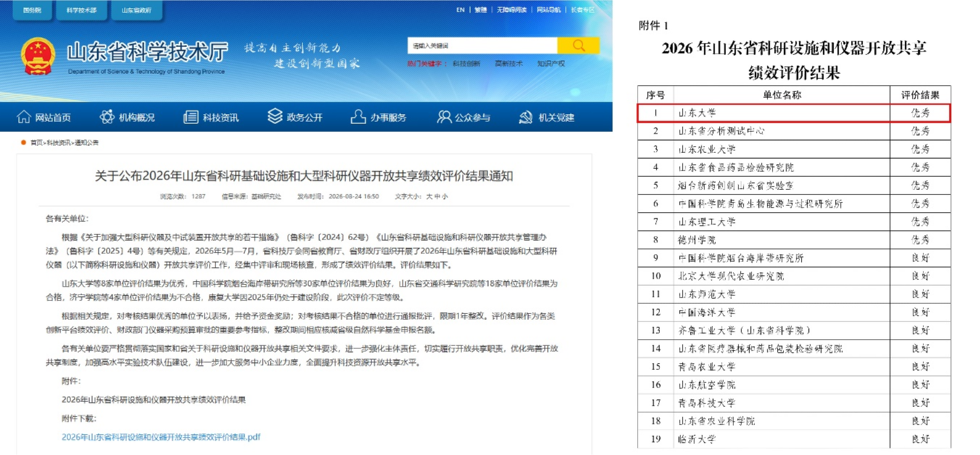Open the 山东省政府 top tab

click(136, 10)
